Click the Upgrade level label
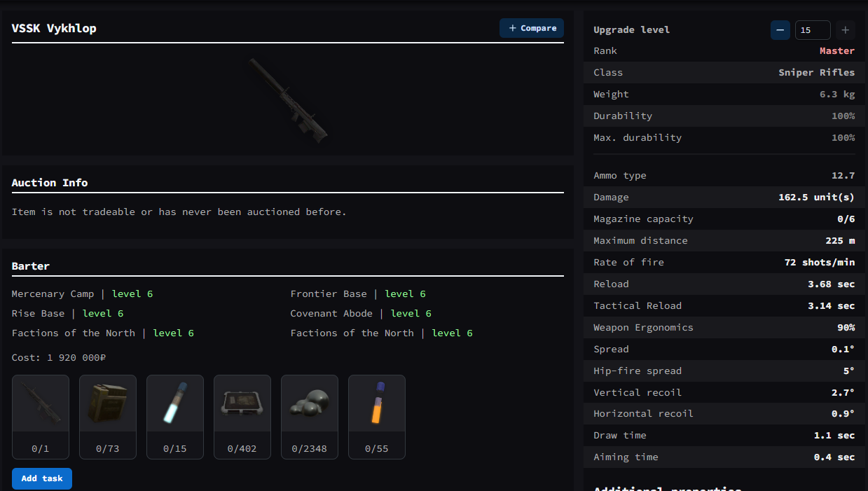Image resolution: width=868 pixels, height=491 pixels. point(632,30)
